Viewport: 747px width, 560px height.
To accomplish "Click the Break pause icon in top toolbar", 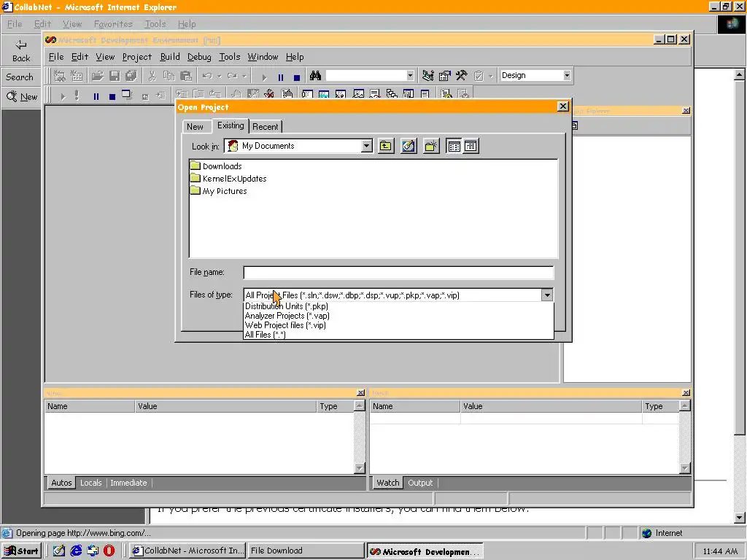I will [281, 77].
